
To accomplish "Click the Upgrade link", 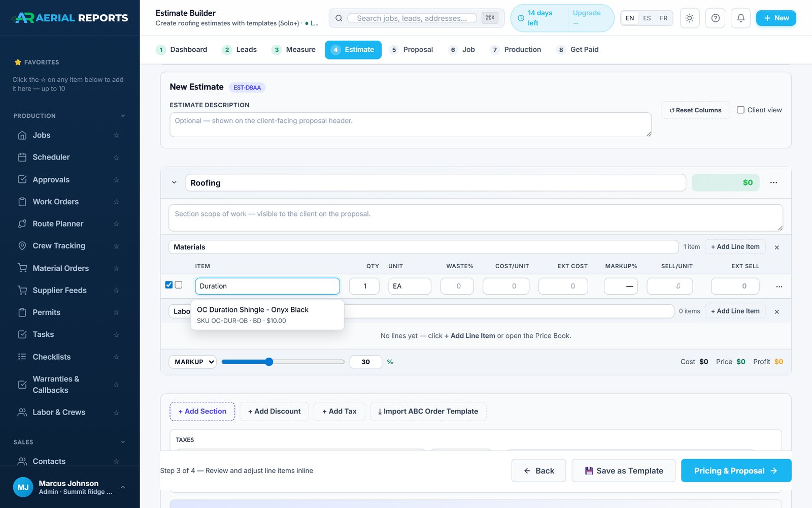I will pyautogui.click(x=587, y=18).
